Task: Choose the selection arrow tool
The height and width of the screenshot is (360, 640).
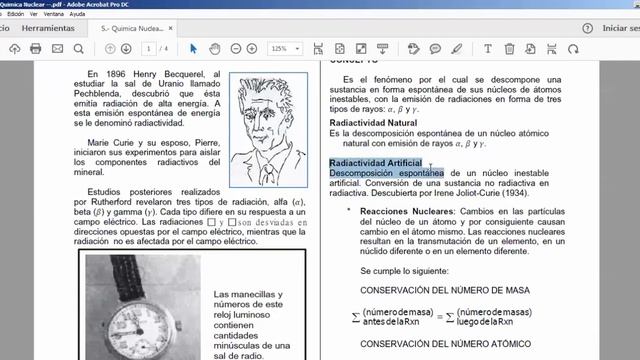Action: (x=193, y=49)
